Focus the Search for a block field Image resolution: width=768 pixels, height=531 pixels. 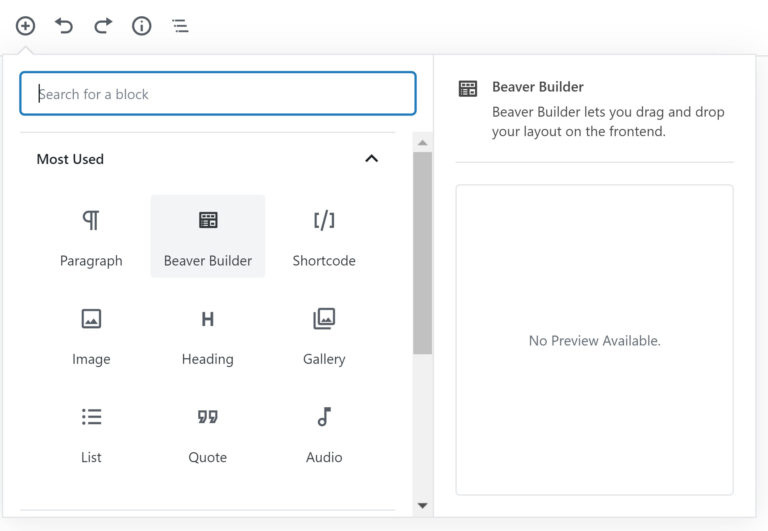pyautogui.click(x=218, y=94)
